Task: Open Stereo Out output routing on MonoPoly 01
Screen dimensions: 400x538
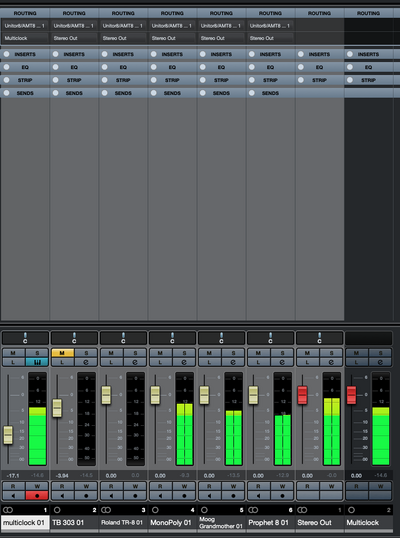Action: click(172, 38)
